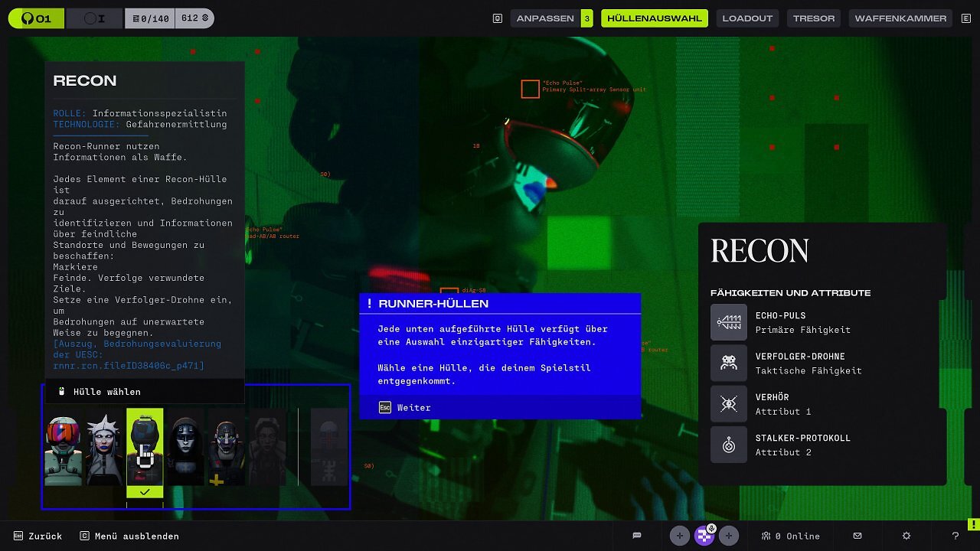
Task: Select the runner shell with yellow cross
Action: pyautogui.click(x=227, y=447)
